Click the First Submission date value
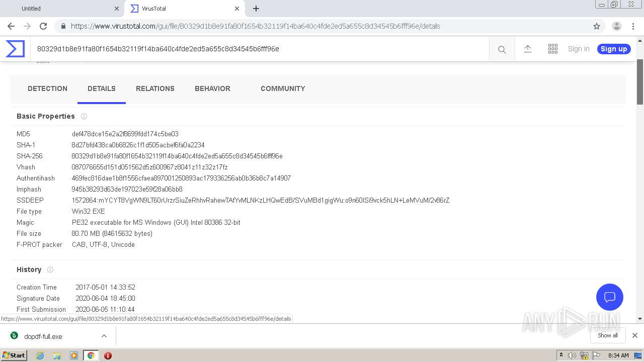The height and width of the screenshot is (362, 644). [105, 310]
